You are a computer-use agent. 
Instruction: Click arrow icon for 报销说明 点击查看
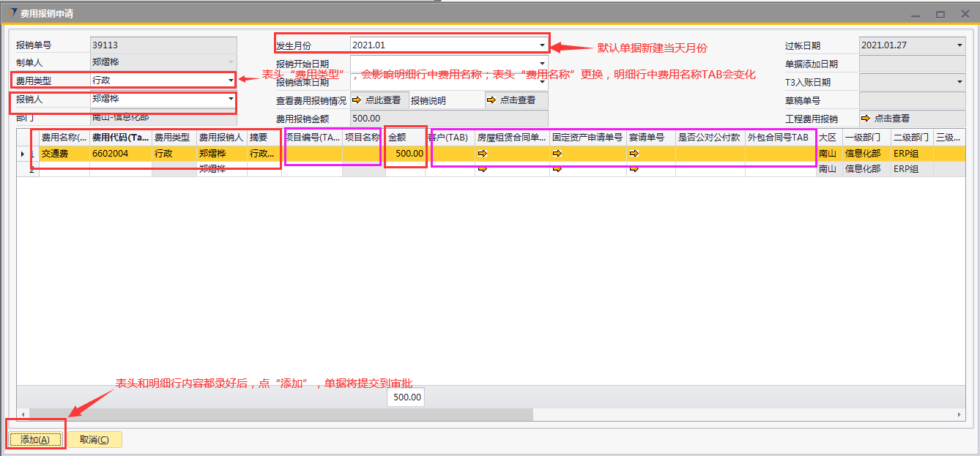(x=491, y=100)
